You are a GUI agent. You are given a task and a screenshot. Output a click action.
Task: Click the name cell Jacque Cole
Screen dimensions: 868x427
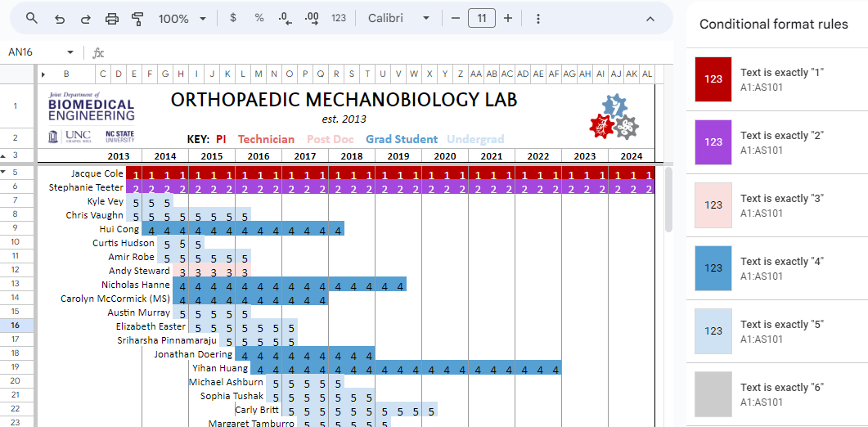(x=97, y=173)
